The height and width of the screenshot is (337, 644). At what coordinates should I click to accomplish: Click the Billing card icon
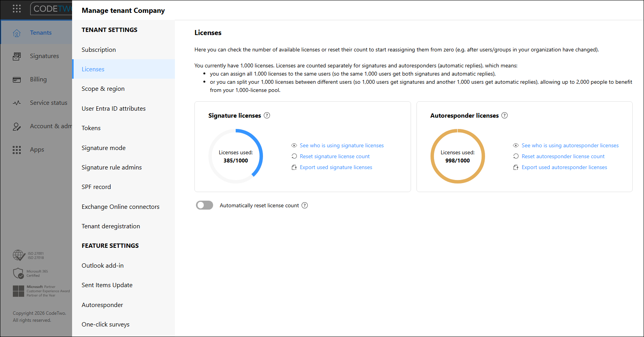point(17,79)
